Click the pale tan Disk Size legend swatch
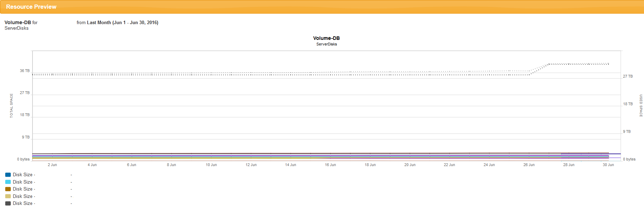644x207 pixels. 8,196
